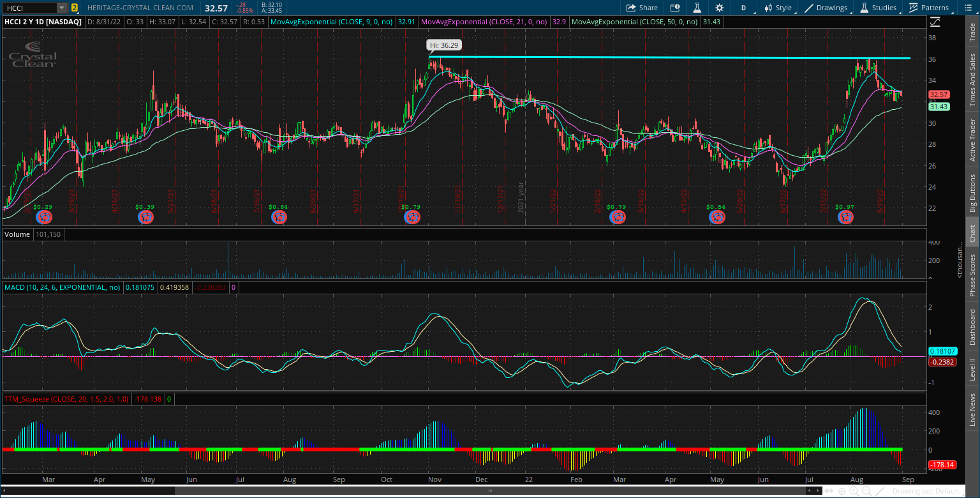
Task: Click the Hi: 36.29 high marker bubble
Action: 445,45
